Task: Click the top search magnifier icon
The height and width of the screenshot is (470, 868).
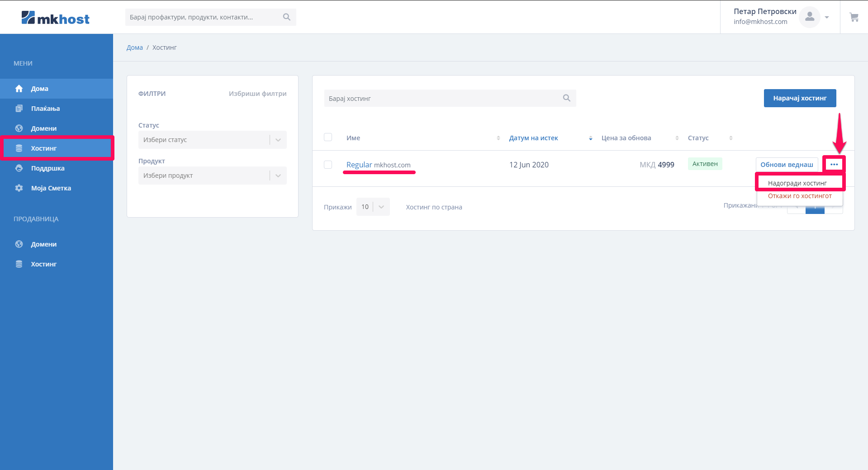Action: [x=286, y=17]
